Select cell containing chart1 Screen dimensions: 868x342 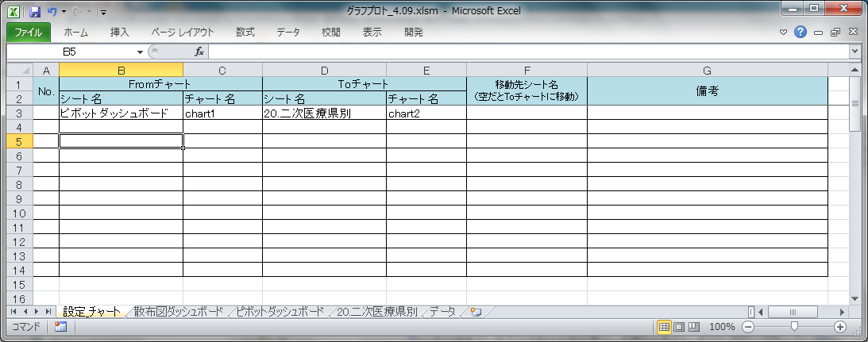222,113
